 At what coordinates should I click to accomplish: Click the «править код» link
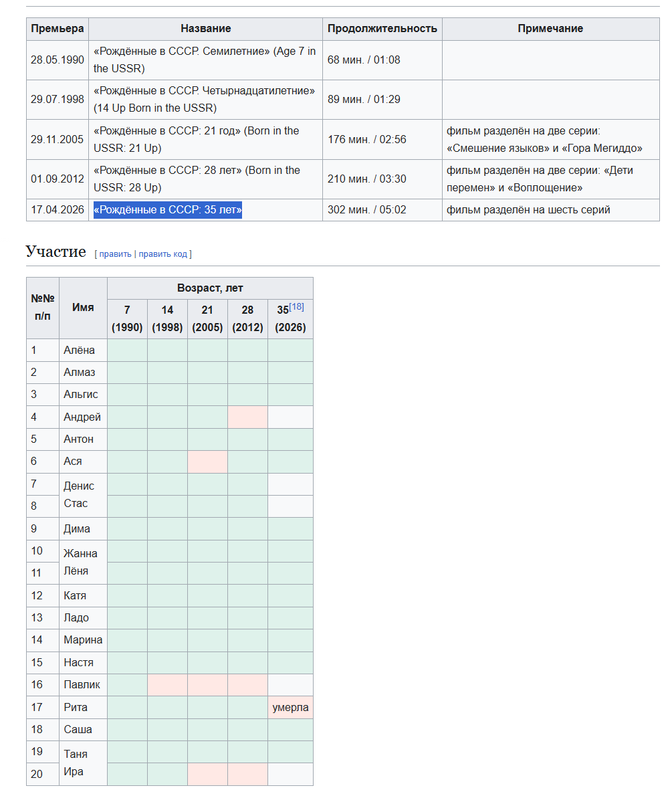[x=163, y=254]
